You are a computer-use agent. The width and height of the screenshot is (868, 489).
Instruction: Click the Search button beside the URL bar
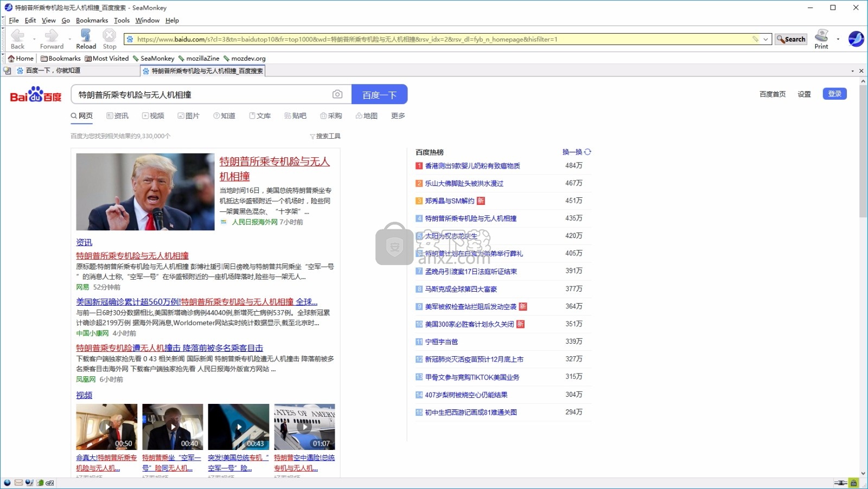(790, 39)
